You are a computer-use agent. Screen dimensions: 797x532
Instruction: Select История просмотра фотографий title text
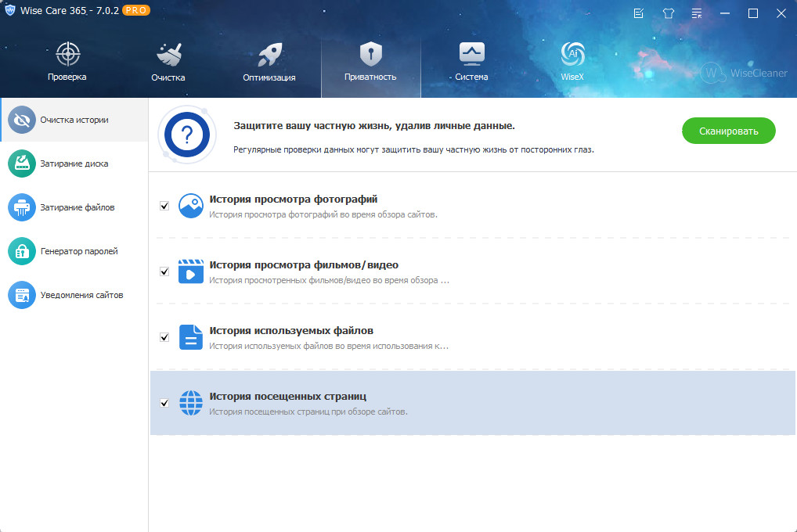tap(294, 199)
